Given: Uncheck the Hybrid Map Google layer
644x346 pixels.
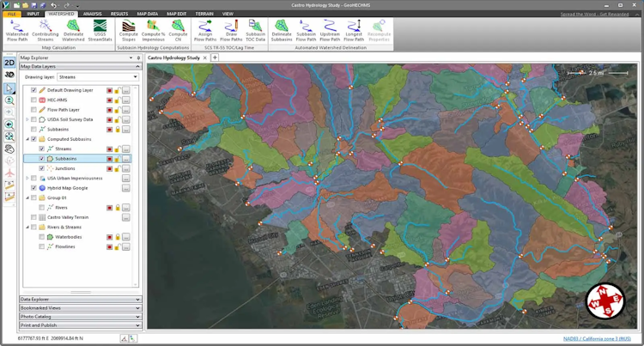Looking at the screenshot, I should [33, 187].
